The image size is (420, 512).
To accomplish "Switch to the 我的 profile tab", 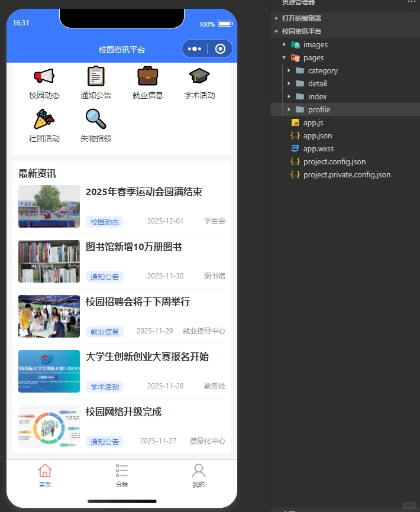I will 199,476.
